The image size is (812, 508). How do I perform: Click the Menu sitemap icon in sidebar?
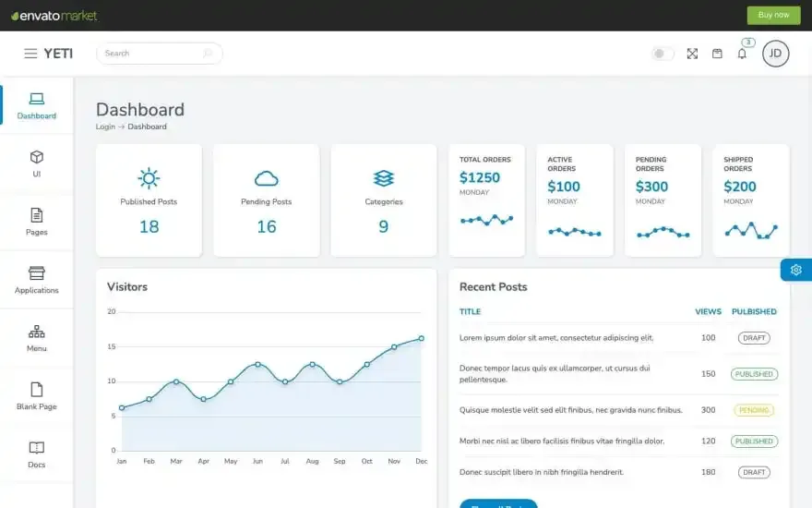tap(37, 332)
